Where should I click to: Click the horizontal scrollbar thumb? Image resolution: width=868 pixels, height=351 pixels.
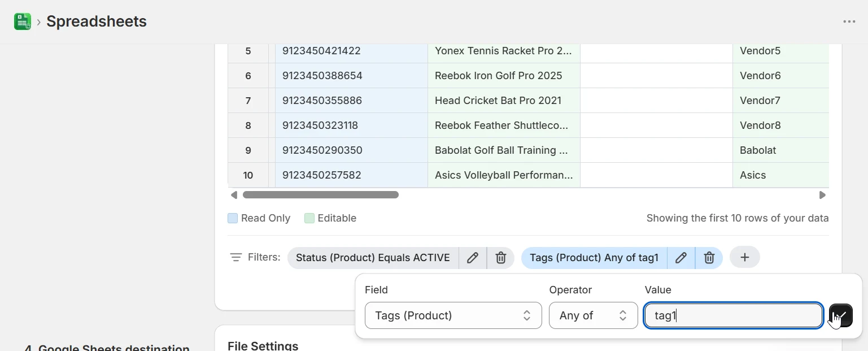(321, 195)
